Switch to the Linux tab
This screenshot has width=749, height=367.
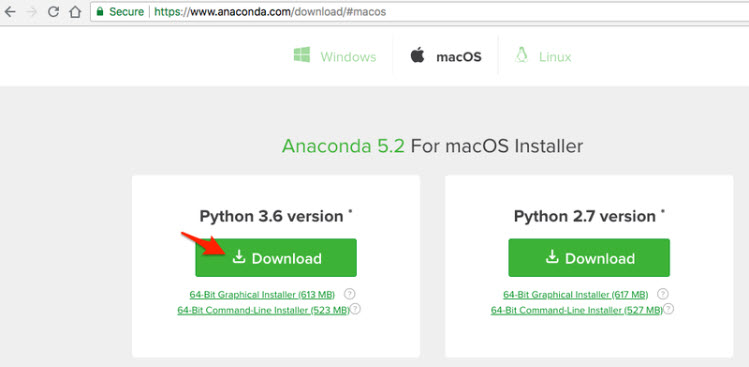tap(543, 56)
